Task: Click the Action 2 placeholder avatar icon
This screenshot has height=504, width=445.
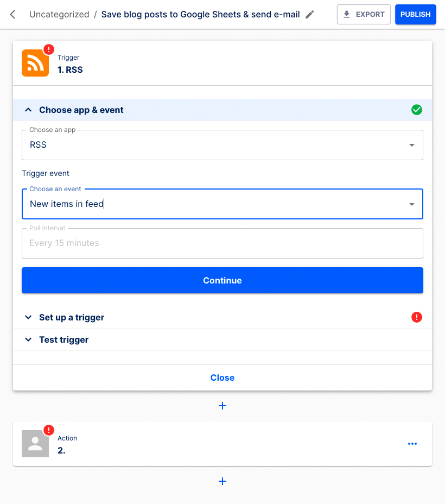Action: pos(35,444)
